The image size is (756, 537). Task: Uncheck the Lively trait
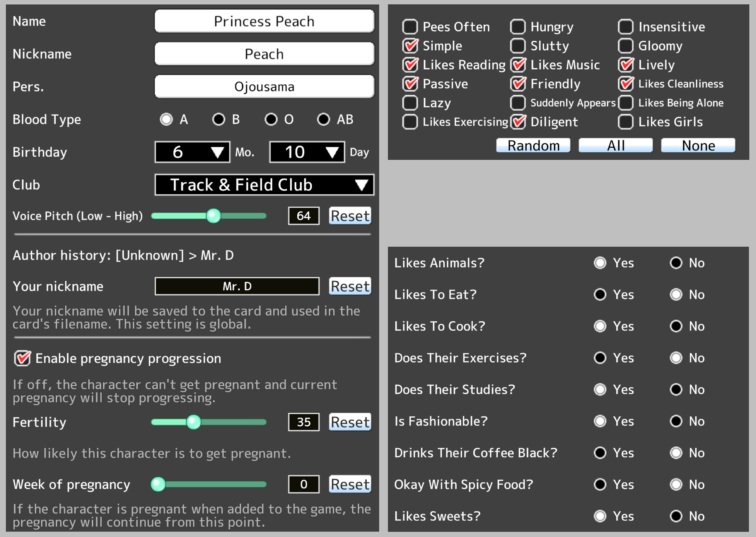[626, 65]
